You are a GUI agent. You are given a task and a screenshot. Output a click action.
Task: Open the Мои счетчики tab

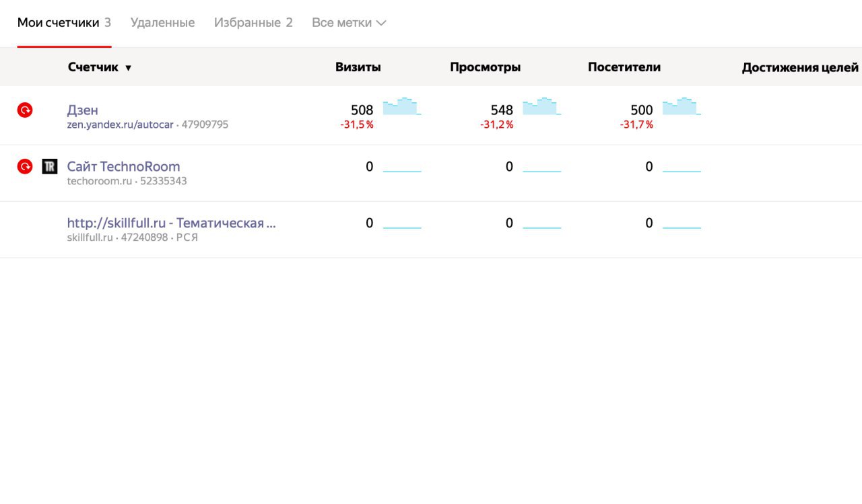(x=64, y=23)
